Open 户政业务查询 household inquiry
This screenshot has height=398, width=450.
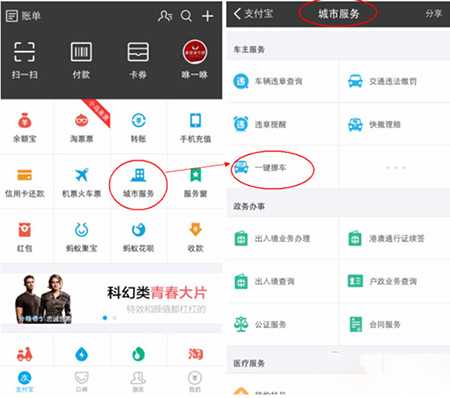[394, 282]
